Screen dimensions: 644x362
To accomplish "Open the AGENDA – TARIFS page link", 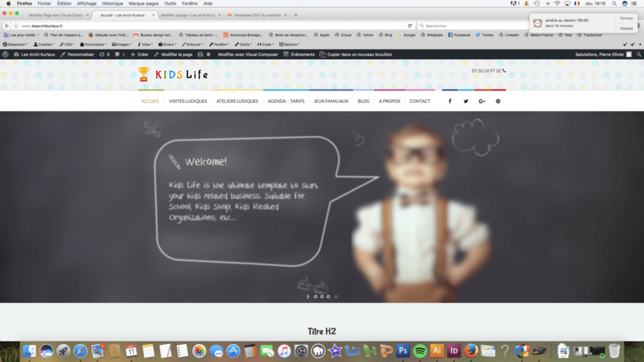I will pos(286,101).
